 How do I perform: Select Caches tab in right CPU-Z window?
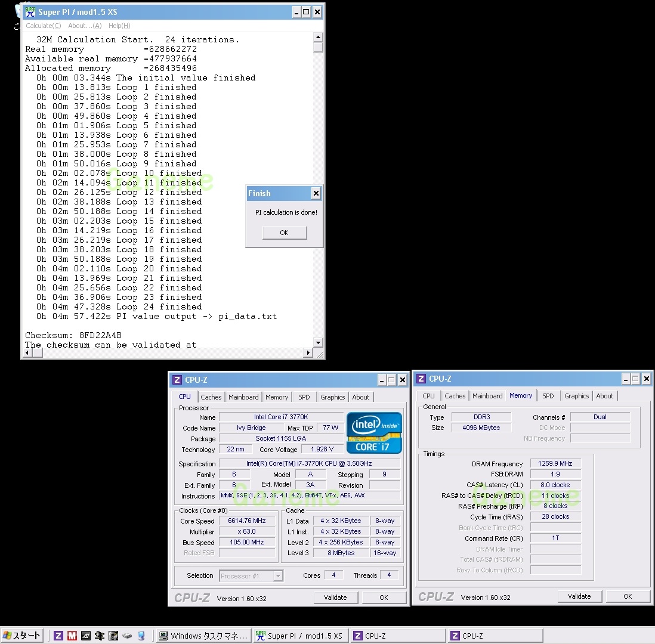(x=455, y=396)
